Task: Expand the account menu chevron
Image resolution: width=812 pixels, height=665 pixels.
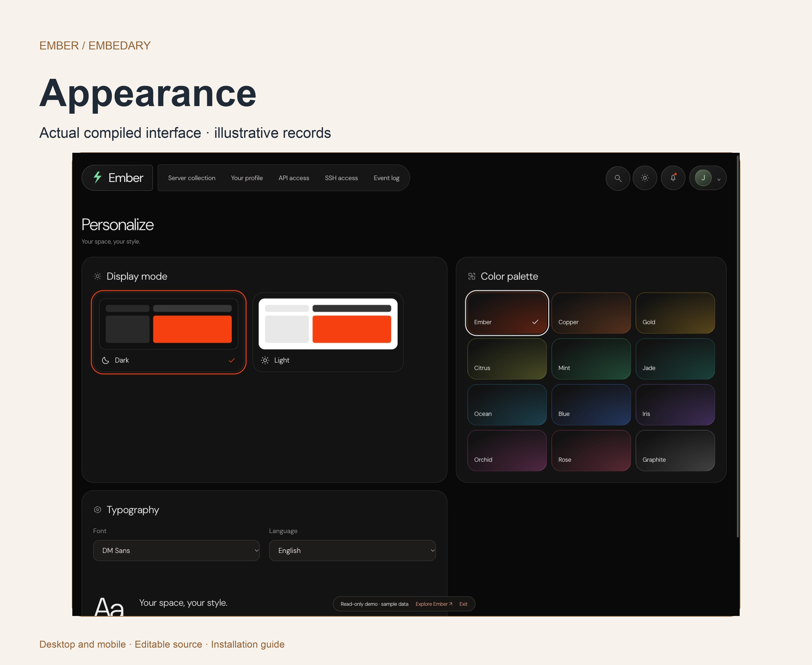Action: pos(719,179)
